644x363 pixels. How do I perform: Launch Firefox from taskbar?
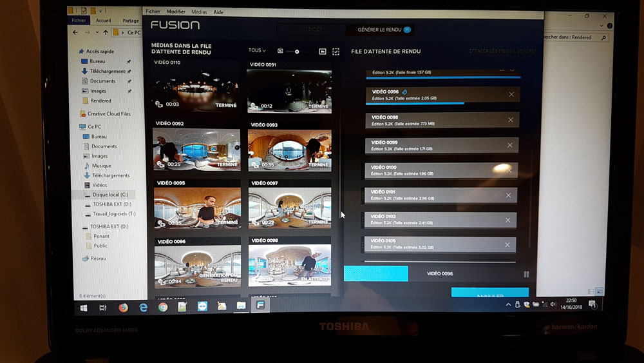pos(123,308)
